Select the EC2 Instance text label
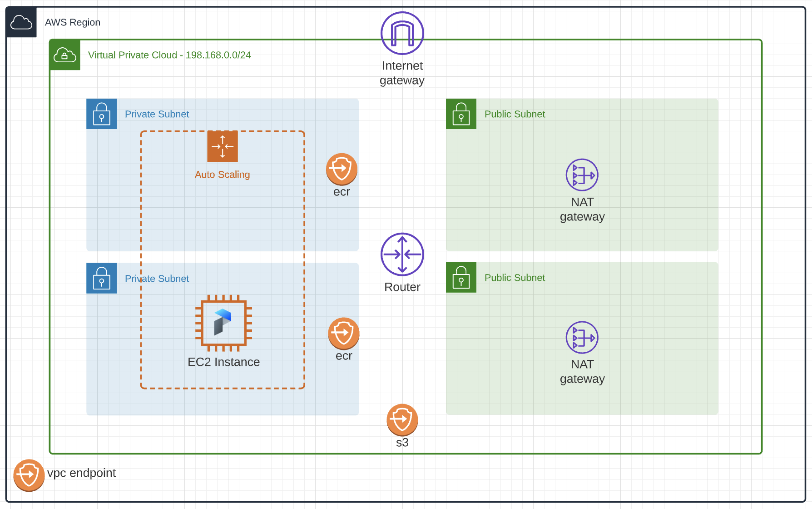 [x=223, y=362]
